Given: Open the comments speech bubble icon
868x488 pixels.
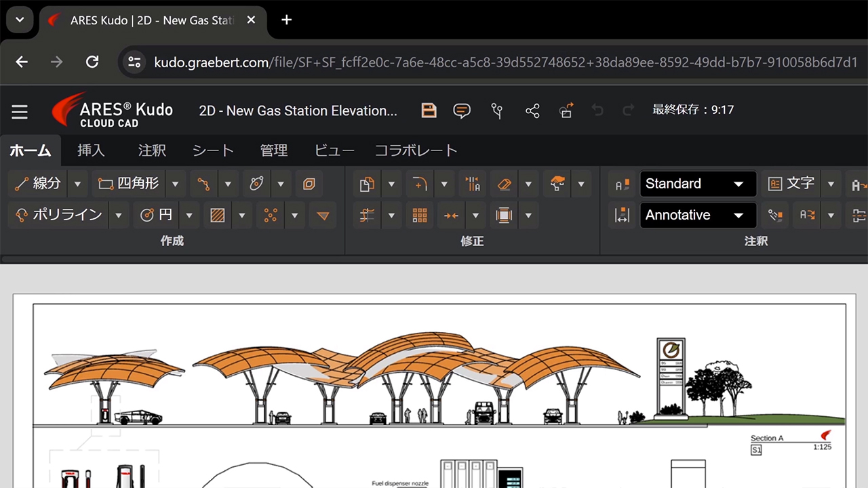Looking at the screenshot, I should pyautogui.click(x=462, y=110).
